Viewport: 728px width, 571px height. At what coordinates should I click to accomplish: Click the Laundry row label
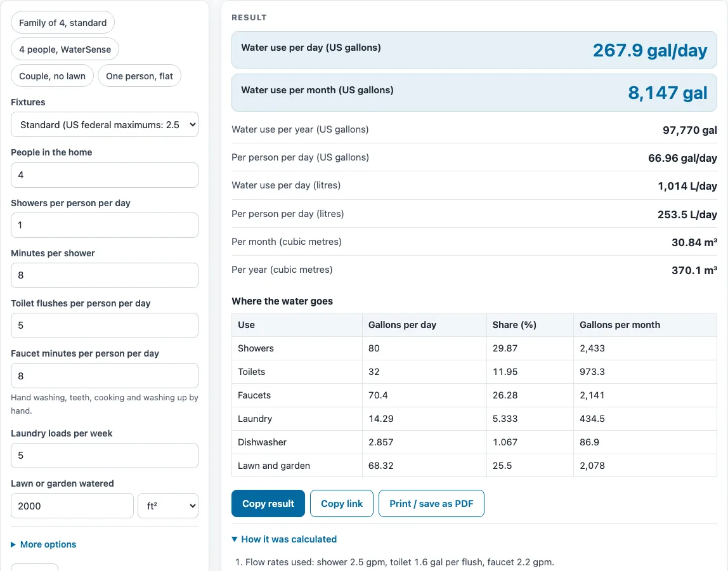click(255, 419)
